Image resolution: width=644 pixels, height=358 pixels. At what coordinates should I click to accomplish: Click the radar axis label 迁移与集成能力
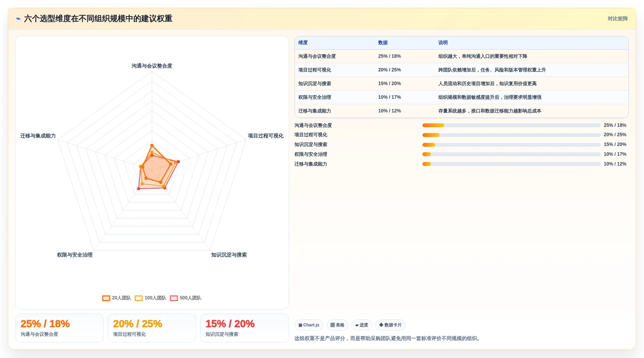38,136
